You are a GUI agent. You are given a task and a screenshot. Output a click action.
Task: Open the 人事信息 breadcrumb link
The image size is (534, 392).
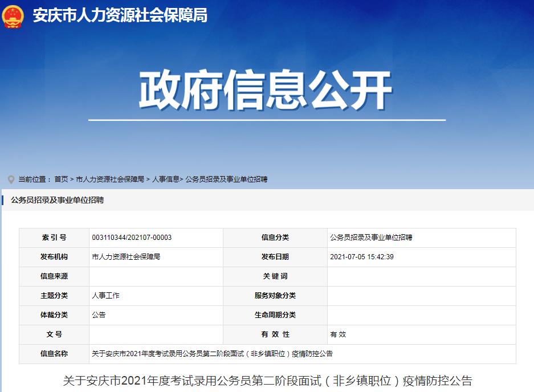[165, 179]
